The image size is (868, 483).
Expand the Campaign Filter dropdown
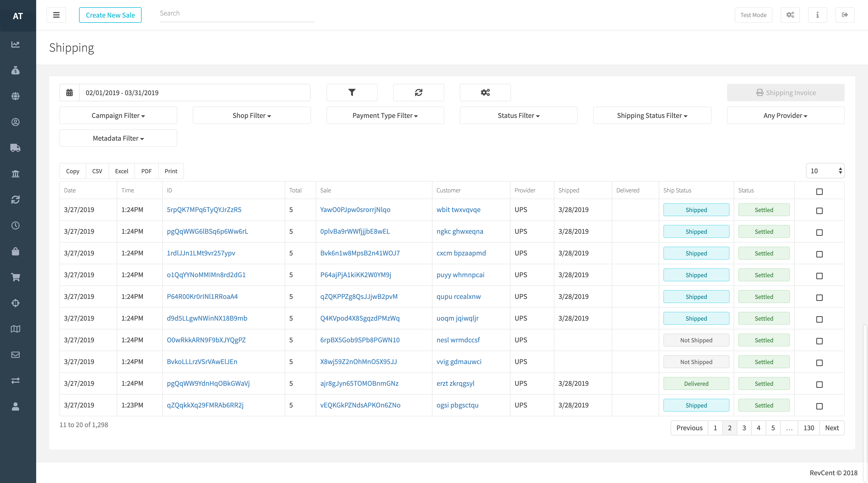pos(118,115)
